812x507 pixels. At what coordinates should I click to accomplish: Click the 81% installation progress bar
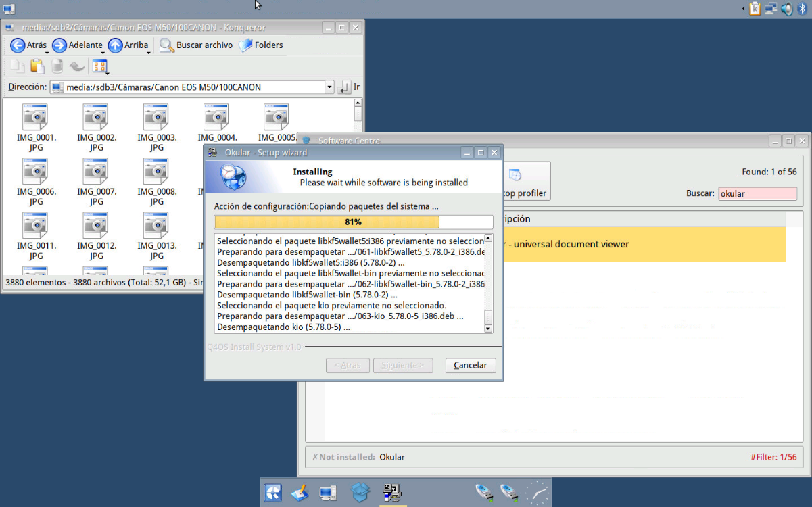pyautogui.click(x=353, y=222)
